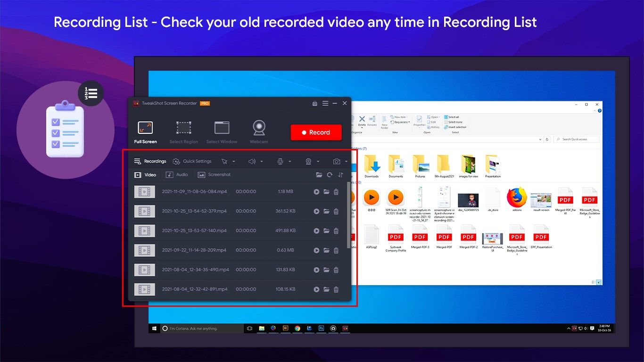The width and height of the screenshot is (644, 362).
Task: Open file location of 2021-11-09_11-08-06-084.mp4
Action: click(326, 192)
